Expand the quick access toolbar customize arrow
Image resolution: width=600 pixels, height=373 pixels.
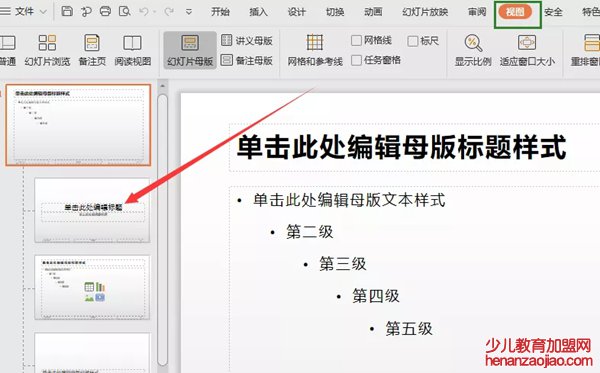[189, 12]
